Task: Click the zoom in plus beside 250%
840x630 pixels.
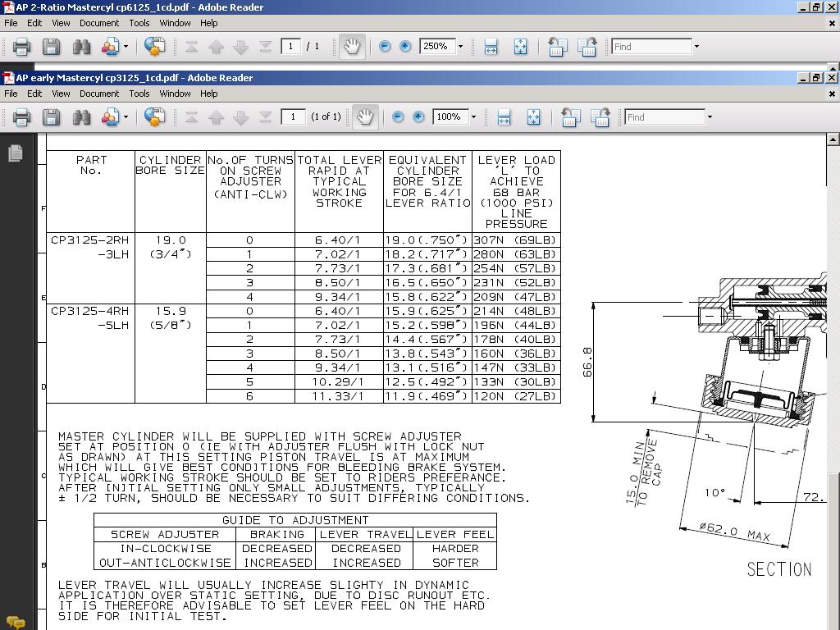Action: pos(405,47)
